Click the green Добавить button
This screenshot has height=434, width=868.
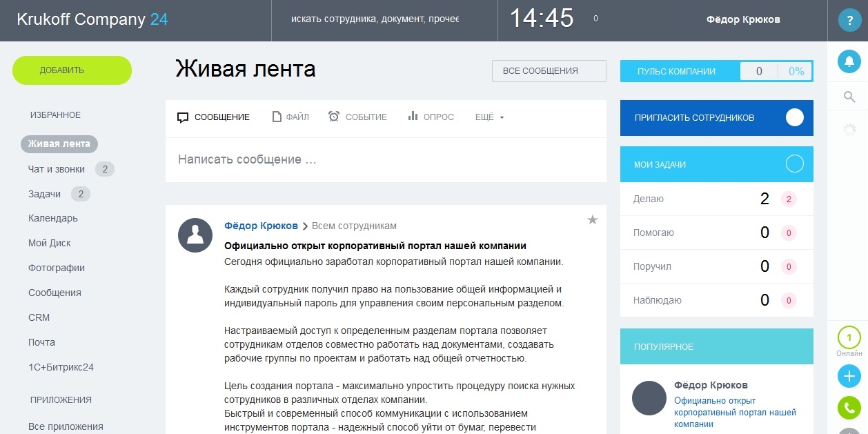[72, 70]
